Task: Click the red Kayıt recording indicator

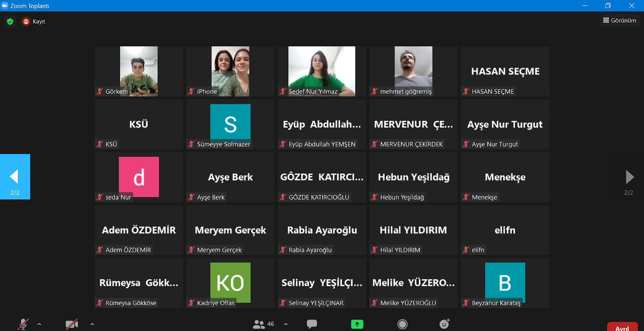Action: (34, 21)
